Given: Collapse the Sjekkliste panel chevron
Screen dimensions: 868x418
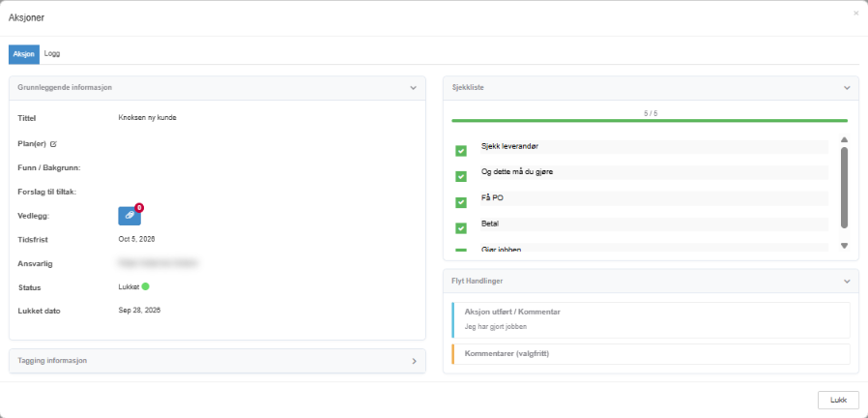Looking at the screenshot, I should (x=847, y=88).
